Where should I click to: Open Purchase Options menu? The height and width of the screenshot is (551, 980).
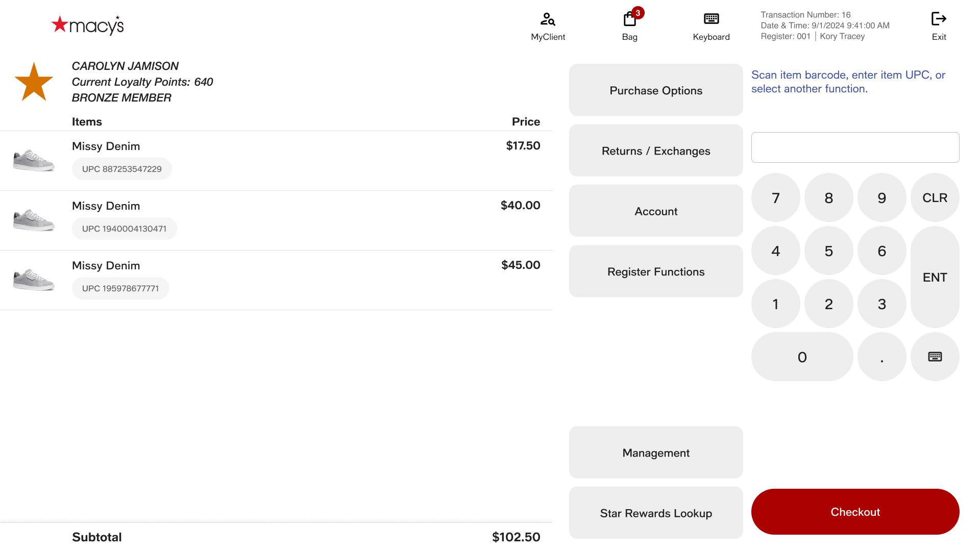click(x=656, y=90)
